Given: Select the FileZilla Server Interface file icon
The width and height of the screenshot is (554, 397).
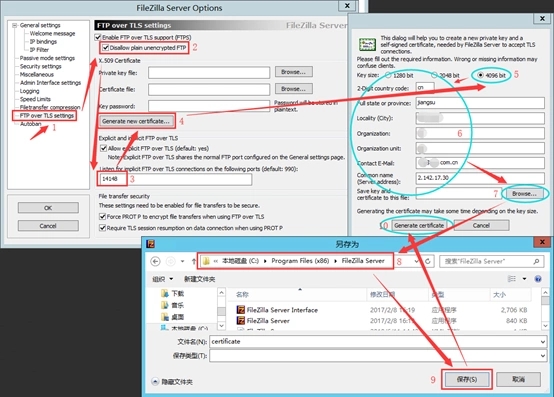Looking at the screenshot, I should (241, 310).
